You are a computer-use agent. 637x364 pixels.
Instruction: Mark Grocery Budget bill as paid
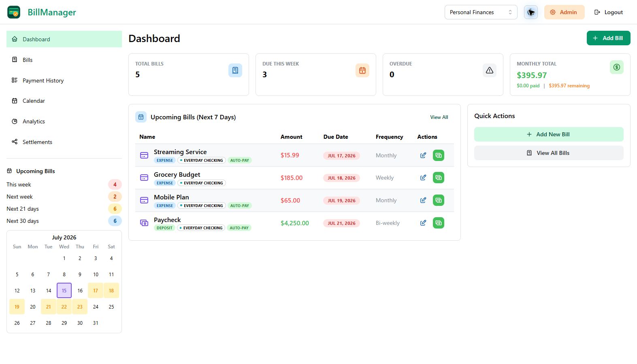click(x=439, y=178)
